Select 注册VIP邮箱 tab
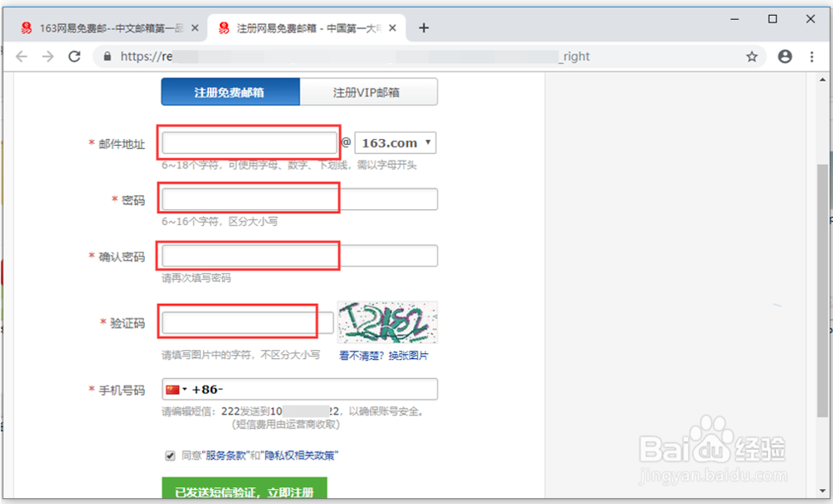This screenshot has height=504, width=833. click(x=369, y=92)
